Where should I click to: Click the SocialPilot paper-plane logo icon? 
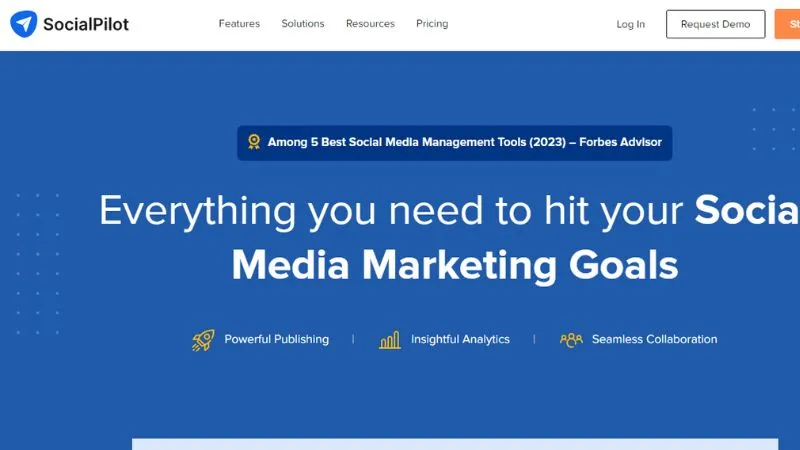pos(23,24)
